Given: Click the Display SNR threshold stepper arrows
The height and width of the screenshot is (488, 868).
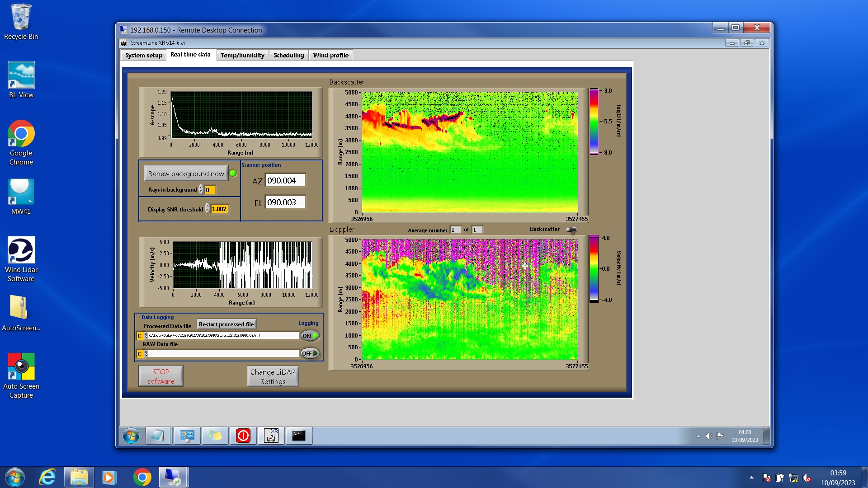Looking at the screenshot, I should [208, 209].
